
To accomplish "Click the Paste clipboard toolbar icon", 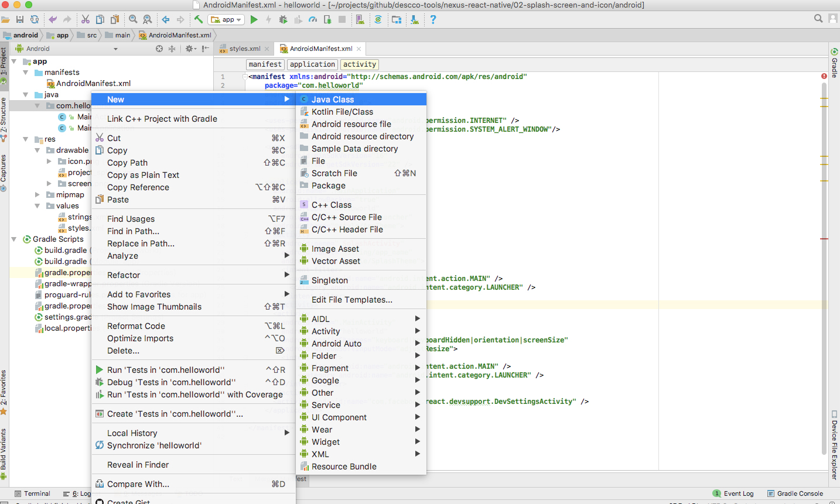I will [115, 19].
